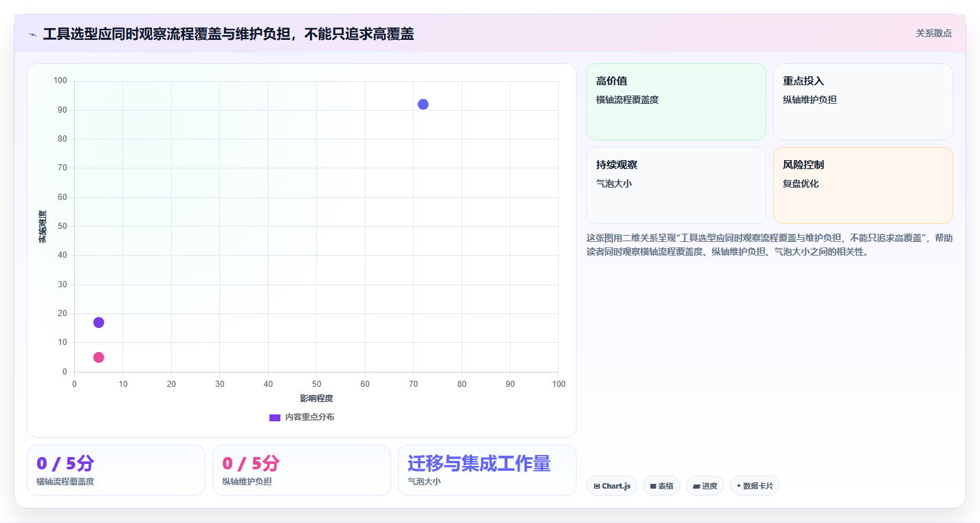This screenshot has width=980, height=523.
Task: Click the 0 / 5分 横轴流程覆盖度 stat card
Action: click(116, 470)
